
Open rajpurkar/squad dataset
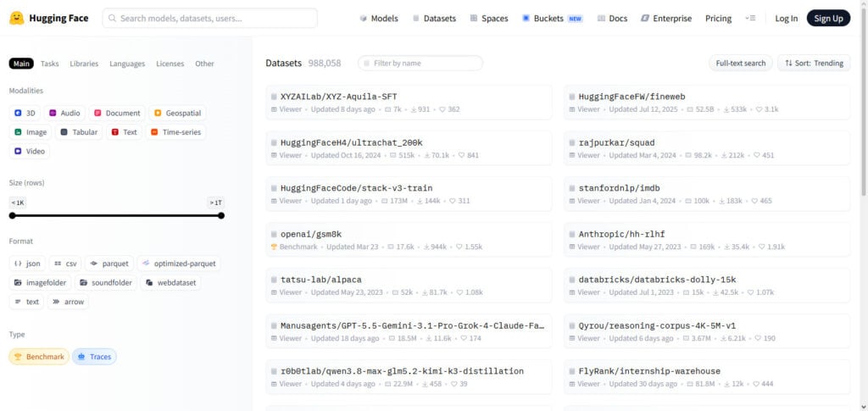(707, 147)
